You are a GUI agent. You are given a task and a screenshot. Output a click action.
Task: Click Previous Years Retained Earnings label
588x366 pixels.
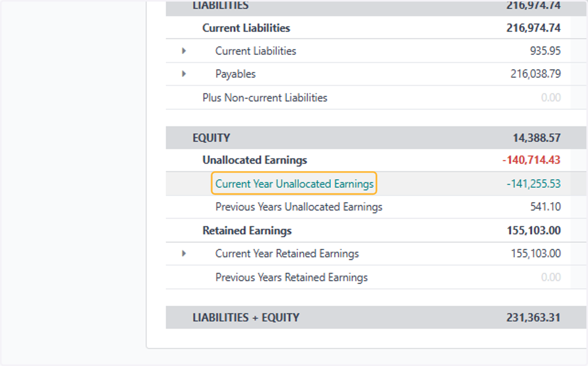tap(292, 278)
